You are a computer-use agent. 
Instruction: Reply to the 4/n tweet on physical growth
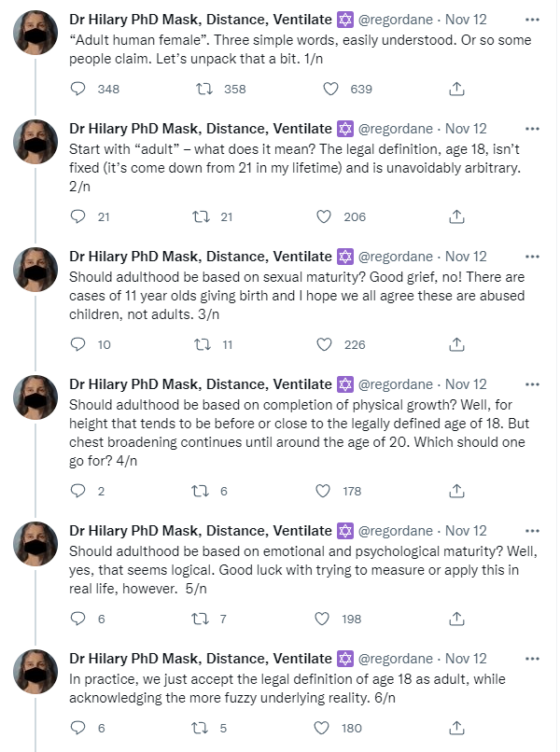click(x=78, y=491)
